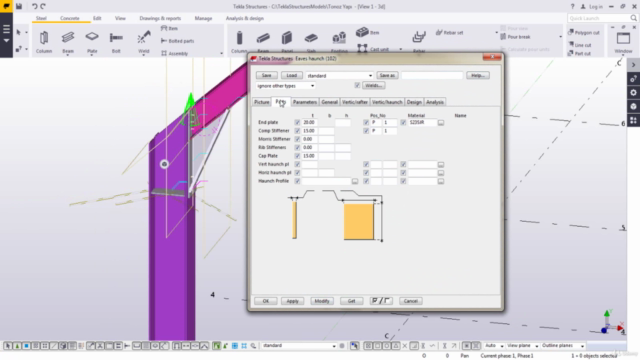The width and height of the screenshot is (640, 360).
Task: Select the Bolt tool
Action: [116, 42]
